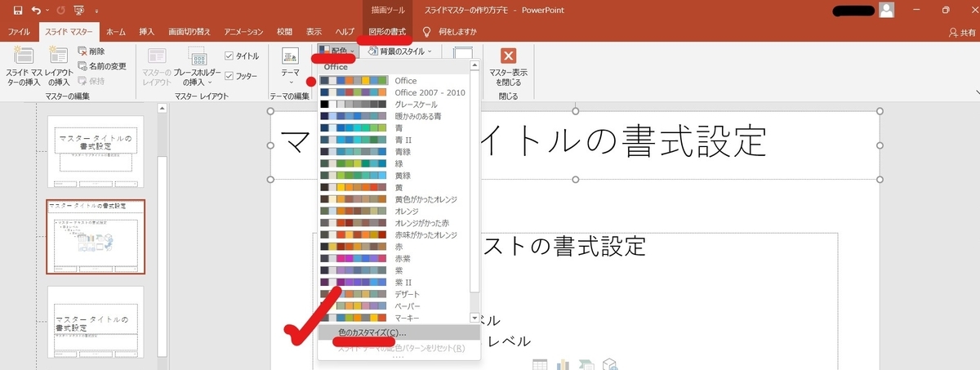980x370 pixels.
Task: Open the Background Styles (背景のスタイル) dropdown
Action: (400, 51)
